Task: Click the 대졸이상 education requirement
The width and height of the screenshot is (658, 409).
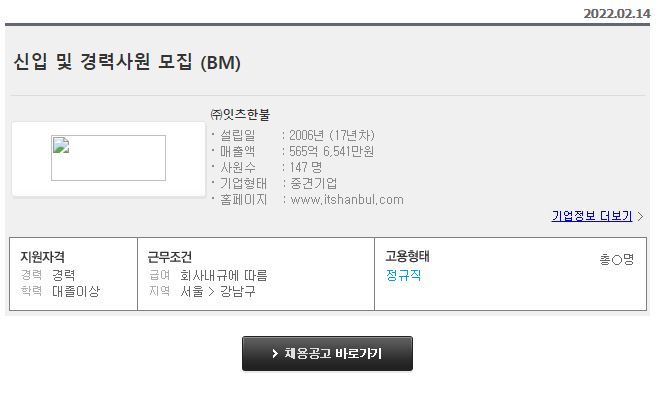Action: (x=76, y=291)
